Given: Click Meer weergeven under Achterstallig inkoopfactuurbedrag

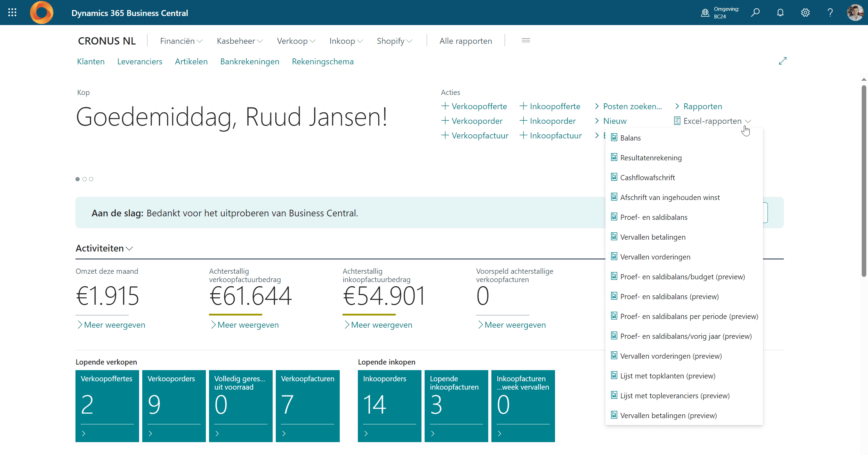Looking at the screenshot, I should [378, 325].
